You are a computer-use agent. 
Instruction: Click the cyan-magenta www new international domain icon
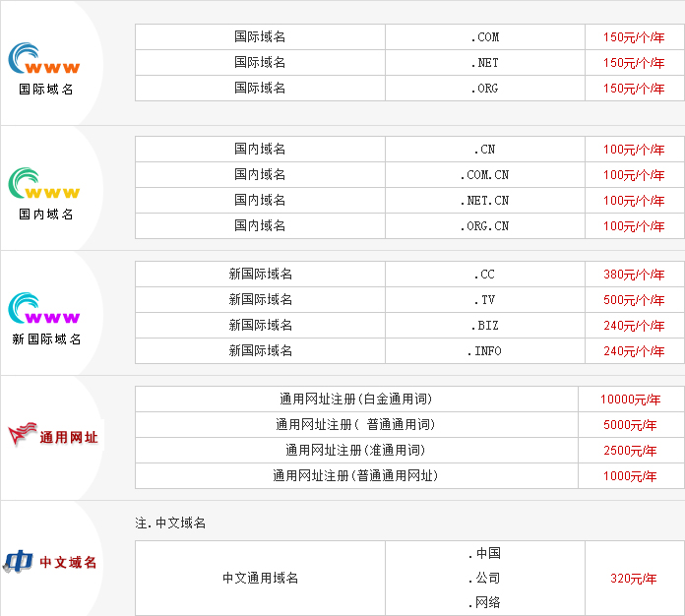[44, 310]
